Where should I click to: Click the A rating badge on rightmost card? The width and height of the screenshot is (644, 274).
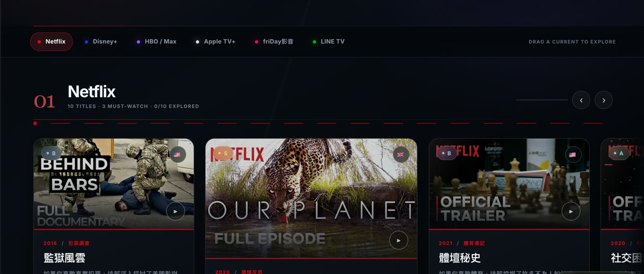click(x=619, y=154)
